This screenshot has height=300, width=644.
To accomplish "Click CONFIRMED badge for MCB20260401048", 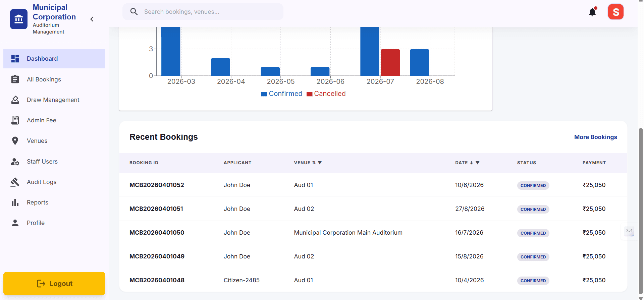I will click(533, 281).
